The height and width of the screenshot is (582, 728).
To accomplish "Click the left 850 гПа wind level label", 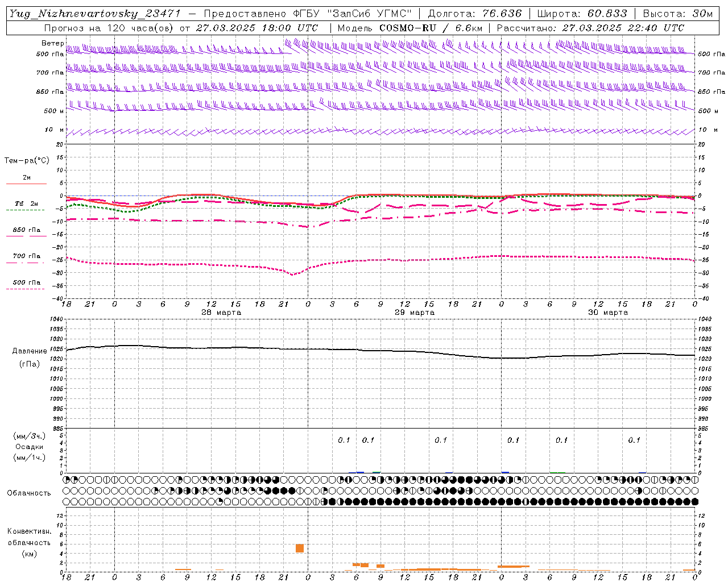I will click(x=50, y=92).
